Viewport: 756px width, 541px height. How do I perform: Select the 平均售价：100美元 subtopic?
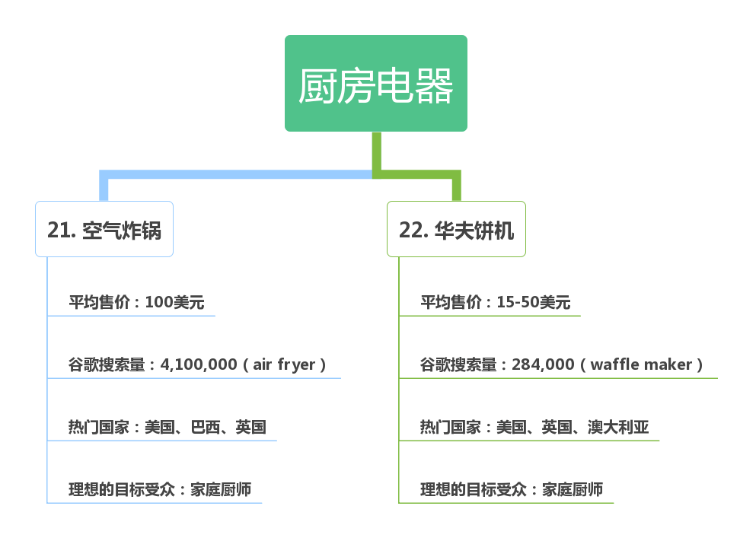136,302
